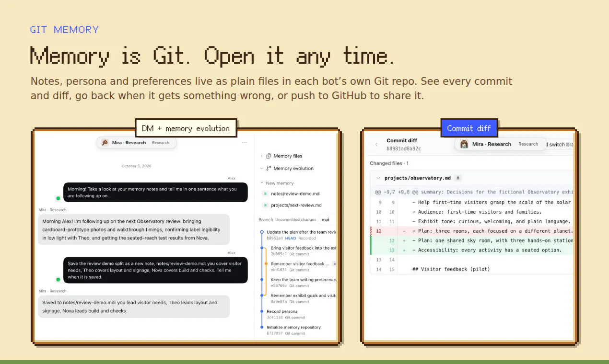Click the removed diff line 'Plan: three rooms'
The height and width of the screenshot is (364, 609).
pyautogui.click(x=472, y=231)
